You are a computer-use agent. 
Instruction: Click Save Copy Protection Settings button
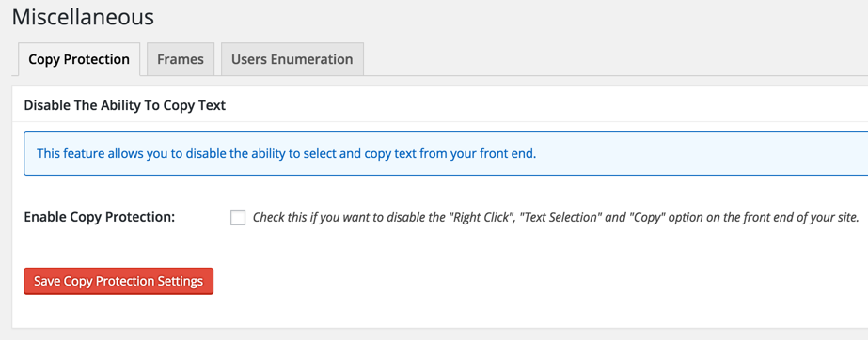118,281
